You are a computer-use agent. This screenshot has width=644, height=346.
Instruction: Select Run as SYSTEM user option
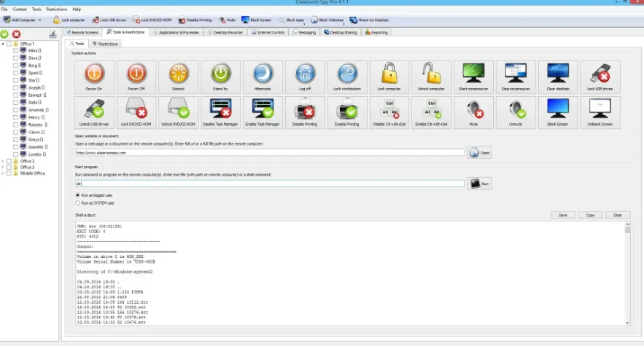coord(77,203)
